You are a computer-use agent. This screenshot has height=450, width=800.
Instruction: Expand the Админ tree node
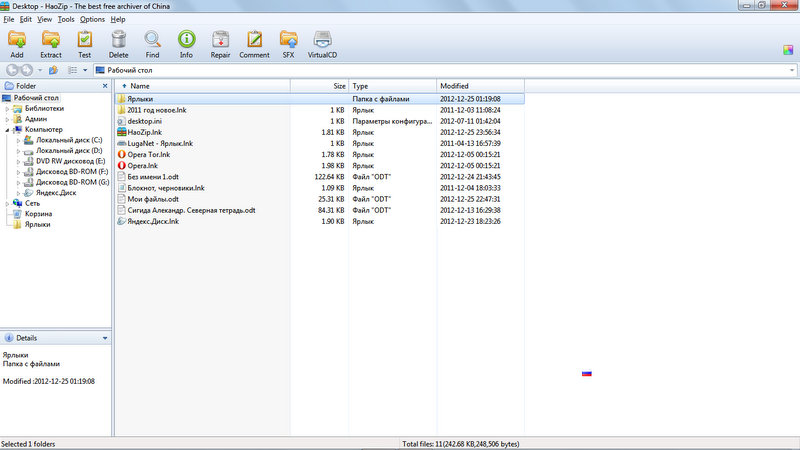pyautogui.click(x=7, y=119)
